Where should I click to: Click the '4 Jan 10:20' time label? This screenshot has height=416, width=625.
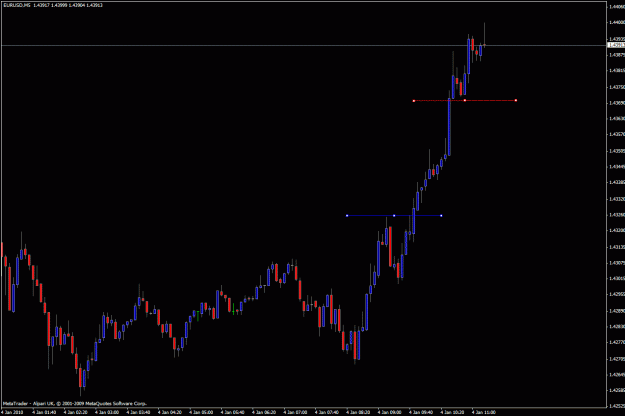(453, 412)
